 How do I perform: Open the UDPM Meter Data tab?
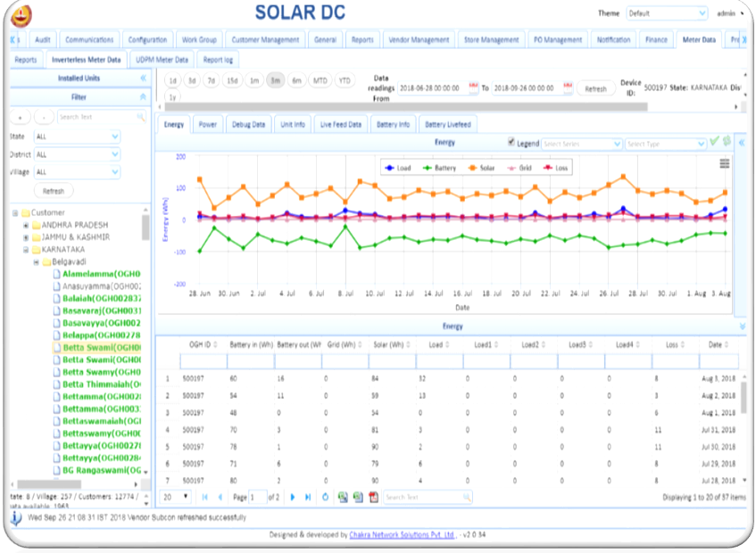coord(162,60)
